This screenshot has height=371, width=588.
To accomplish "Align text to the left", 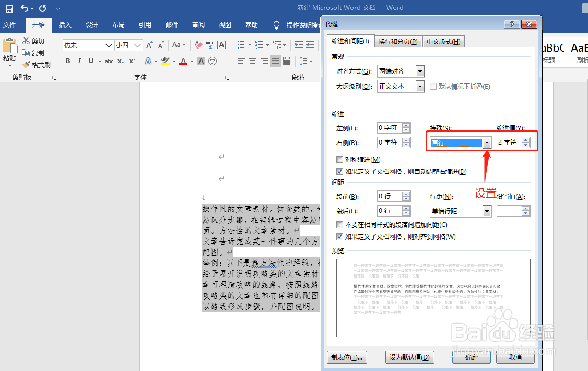I will [x=241, y=61].
